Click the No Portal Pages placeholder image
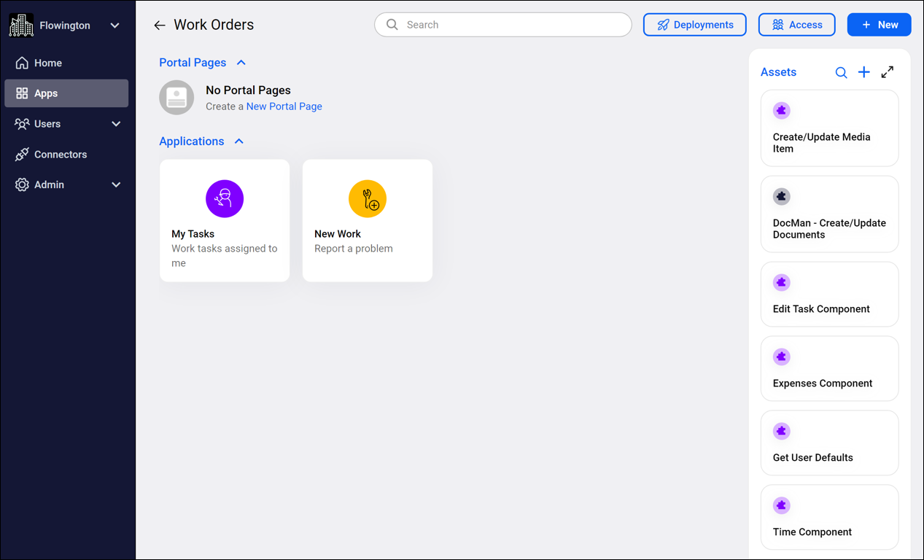 (176, 98)
